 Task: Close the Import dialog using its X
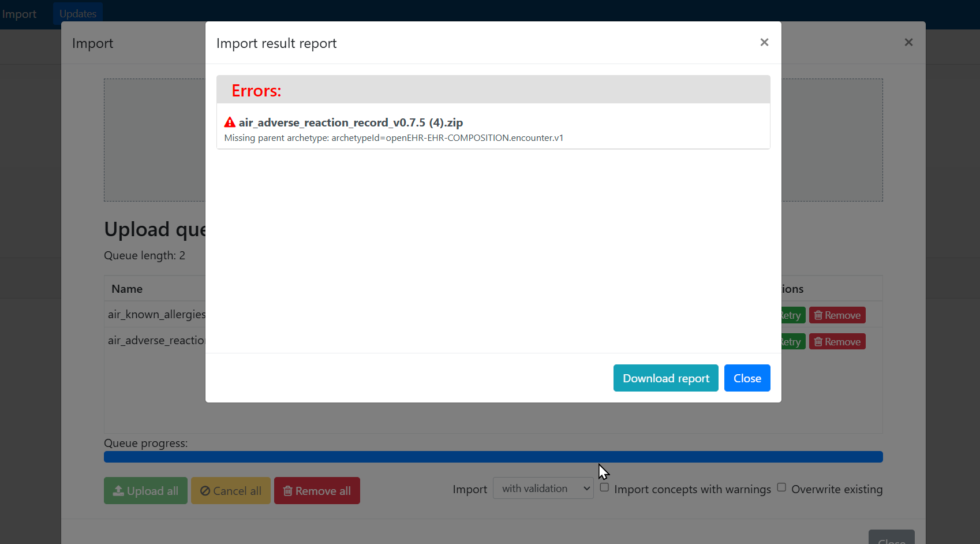coord(908,42)
